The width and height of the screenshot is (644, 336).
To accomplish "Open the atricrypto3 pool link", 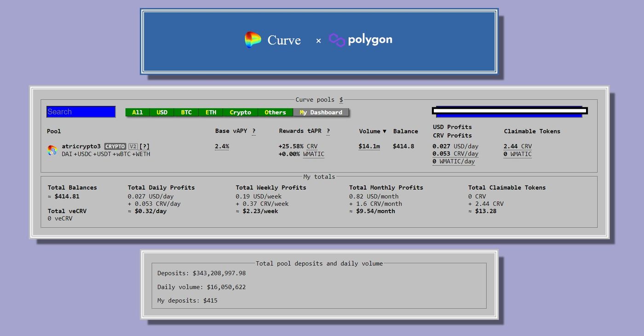I will [x=81, y=146].
